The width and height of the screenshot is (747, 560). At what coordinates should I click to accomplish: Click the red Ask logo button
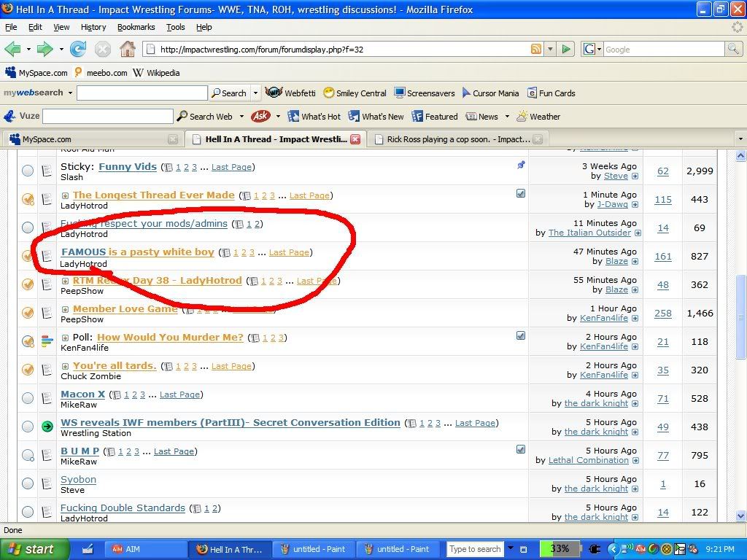[260, 116]
